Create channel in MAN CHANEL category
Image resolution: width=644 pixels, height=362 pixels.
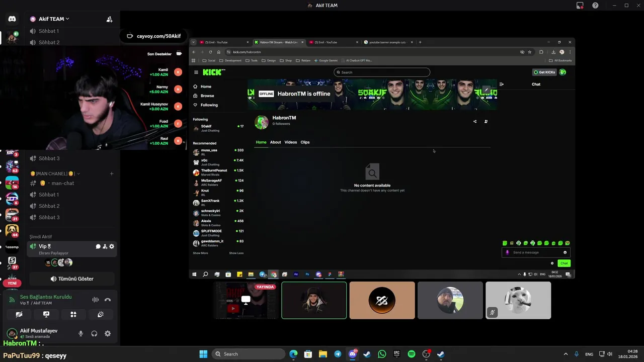coord(112,173)
